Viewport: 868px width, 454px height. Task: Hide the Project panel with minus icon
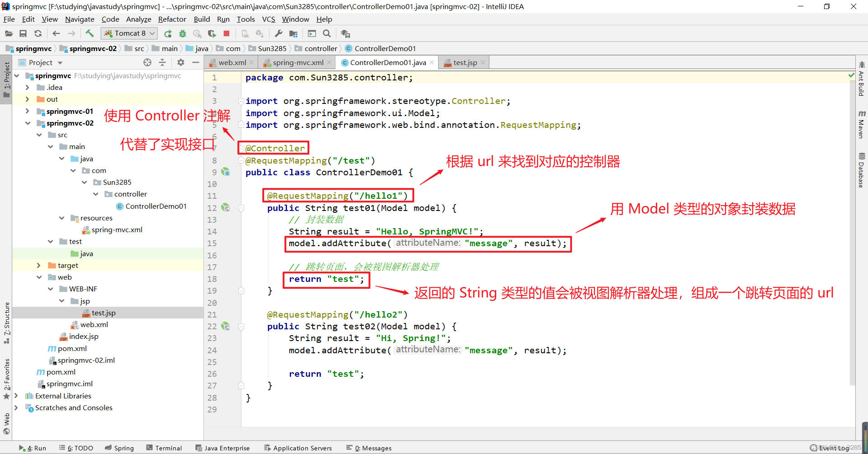tap(196, 62)
